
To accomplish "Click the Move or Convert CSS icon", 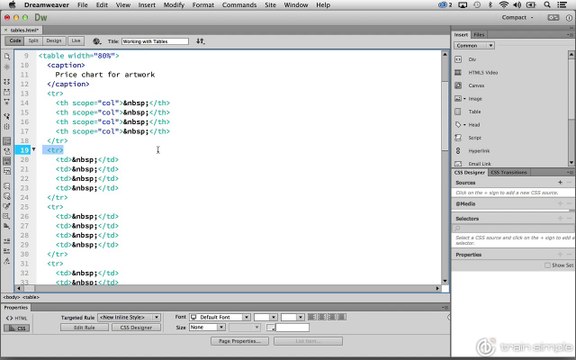I will [x=7, y=226].
